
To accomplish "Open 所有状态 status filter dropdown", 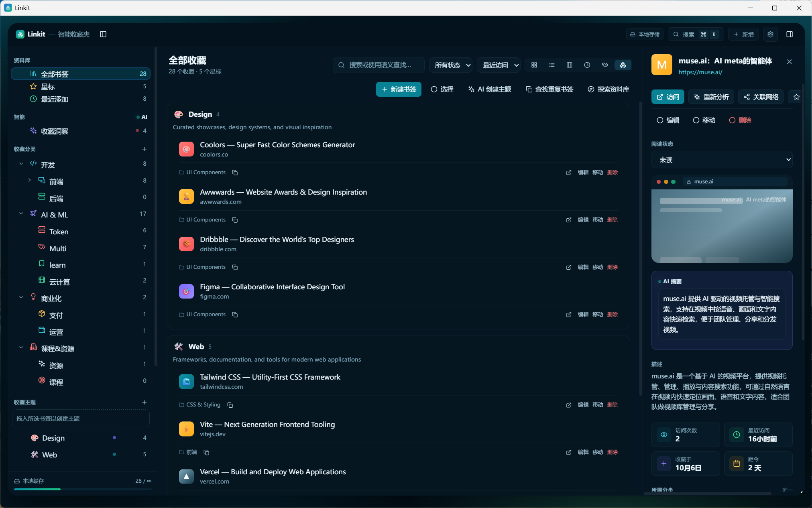I will tap(451, 65).
